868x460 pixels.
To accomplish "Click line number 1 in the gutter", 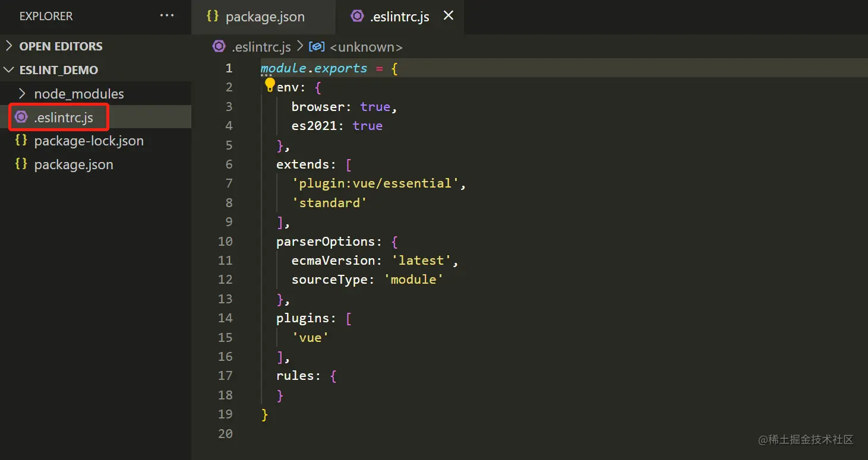I will click(229, 68).
